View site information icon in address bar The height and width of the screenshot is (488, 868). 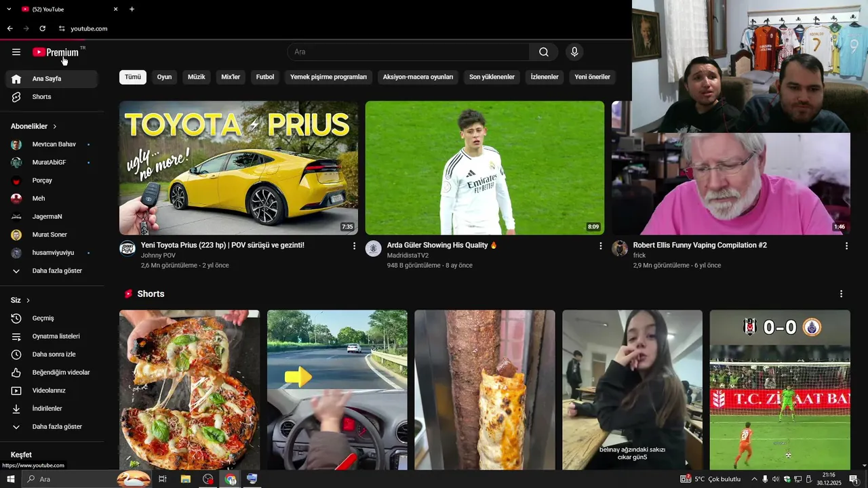pos(62,28)
